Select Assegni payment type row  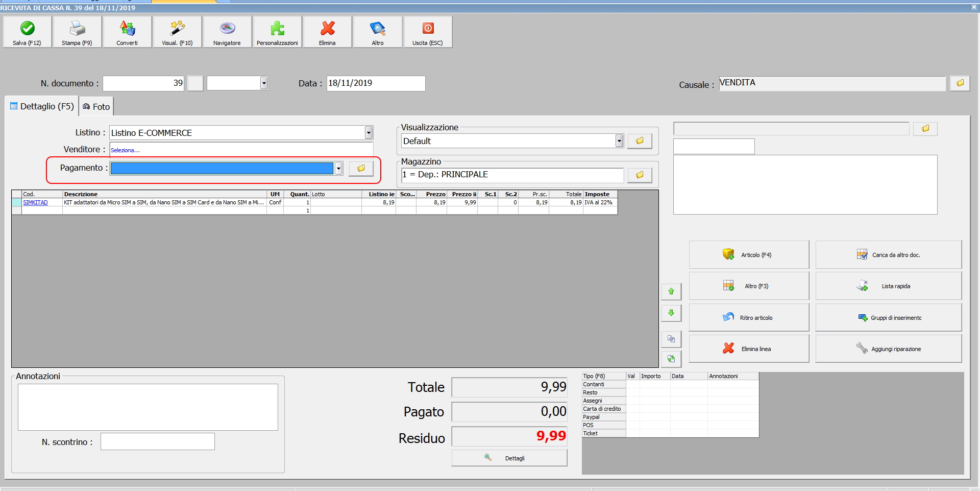pyautogui.click(x=604, y=401)
